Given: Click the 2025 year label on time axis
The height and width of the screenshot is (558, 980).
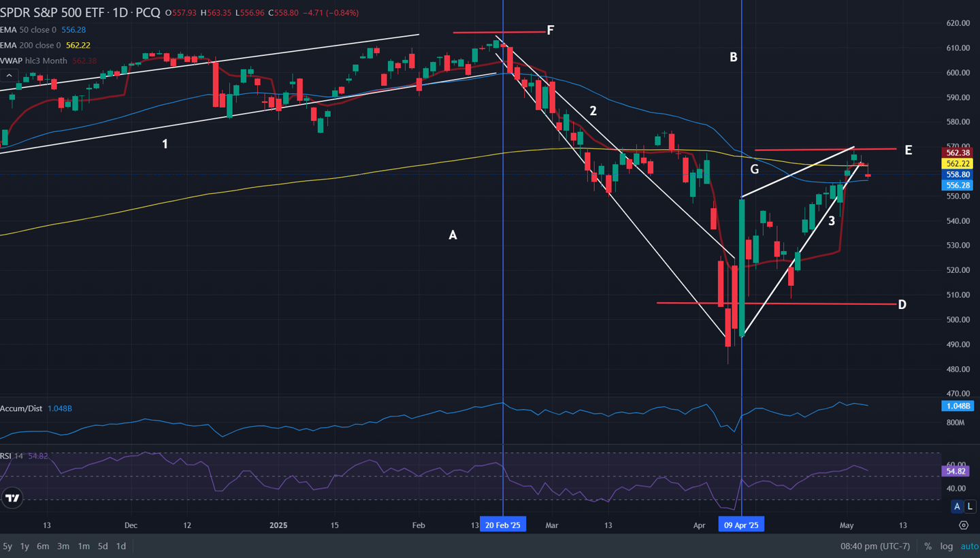Looking at the screenshot, I should coord(280,525).
